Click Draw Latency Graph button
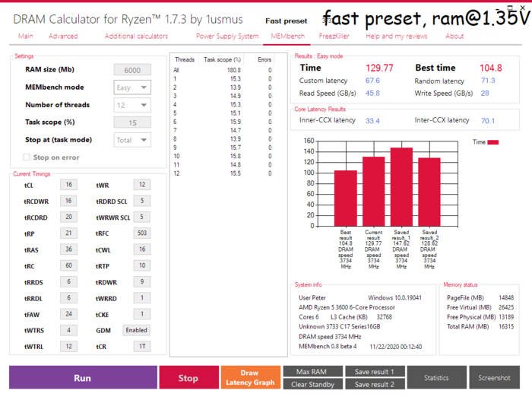532x400 pixels. pyautogui.click(x=250, y=378)
